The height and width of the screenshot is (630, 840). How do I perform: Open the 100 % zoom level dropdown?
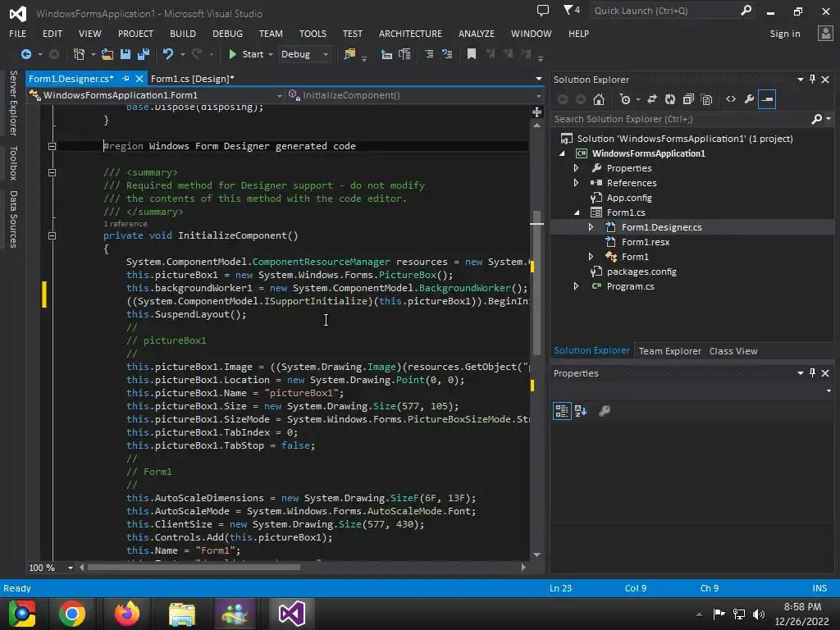coord(71,568)
